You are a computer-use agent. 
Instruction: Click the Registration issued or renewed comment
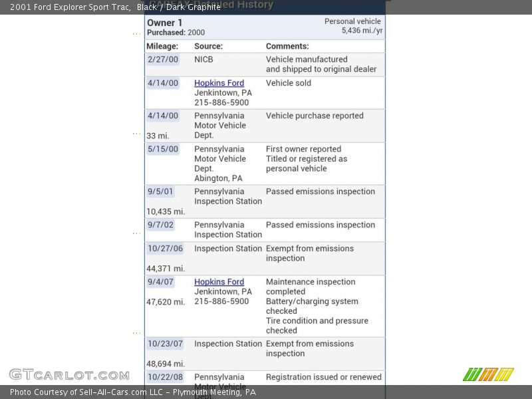click(323, 377)
